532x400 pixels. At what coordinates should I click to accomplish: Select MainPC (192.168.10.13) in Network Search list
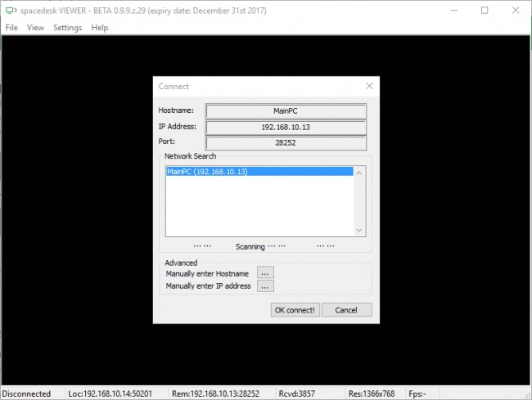[x=259, y=172]
